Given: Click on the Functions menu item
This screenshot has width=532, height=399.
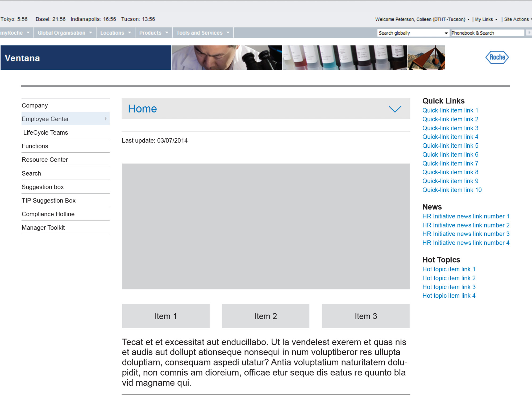Looking at the screenshot, I should click(x=34, y=146).
